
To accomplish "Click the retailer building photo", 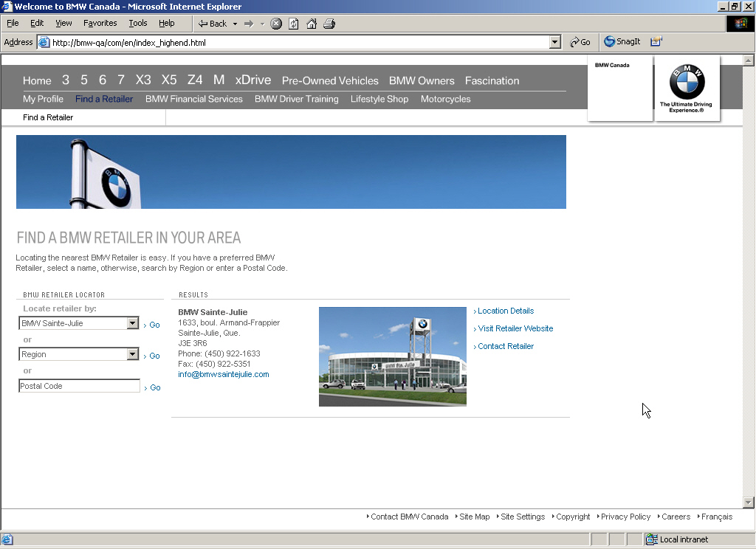I will point(393,356).
